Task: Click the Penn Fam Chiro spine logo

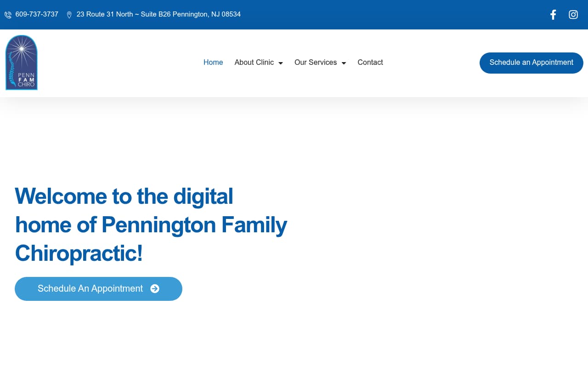Action: pos(21,62)
